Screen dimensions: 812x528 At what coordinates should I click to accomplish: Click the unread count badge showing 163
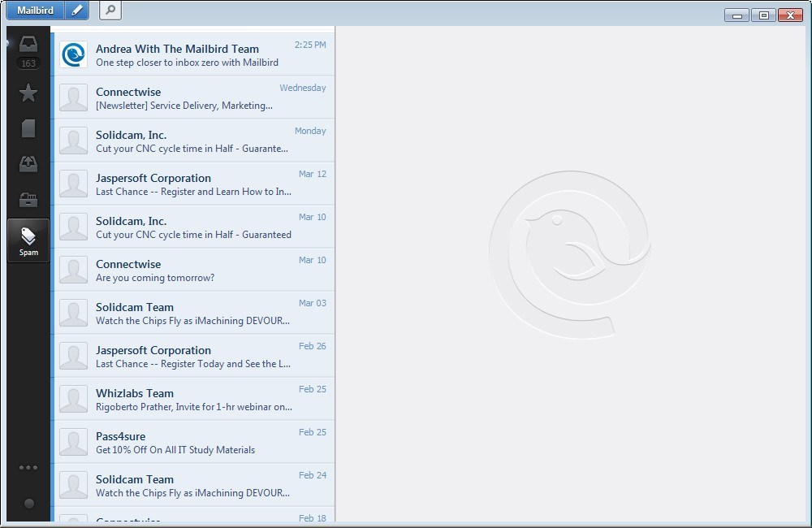(28, 62)
